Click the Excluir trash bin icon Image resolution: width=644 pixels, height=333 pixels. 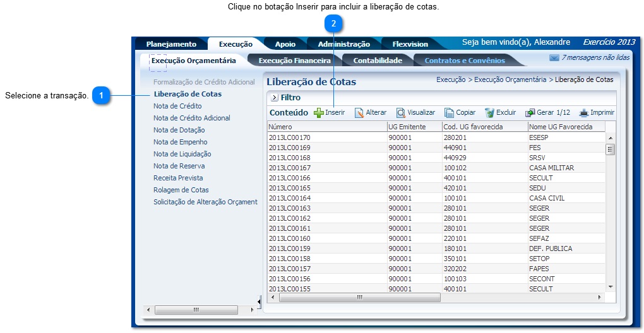(489, 113)
